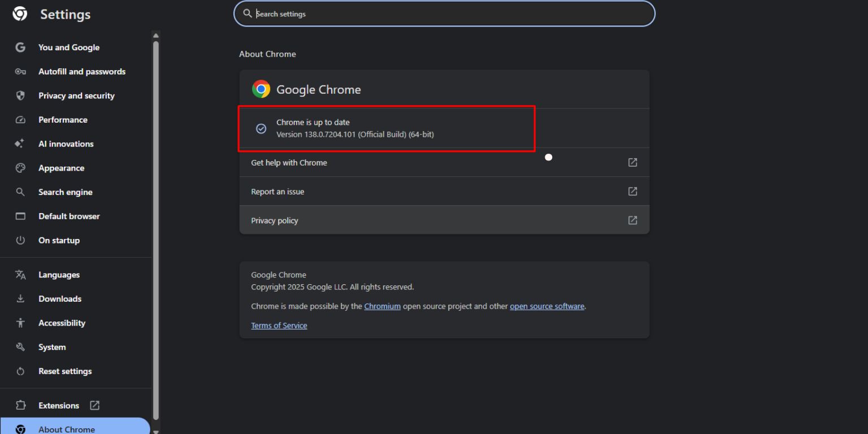Viewport: 868px width, 434px height.
Task: Follow the Chromium link
Action: coord(383,306)
